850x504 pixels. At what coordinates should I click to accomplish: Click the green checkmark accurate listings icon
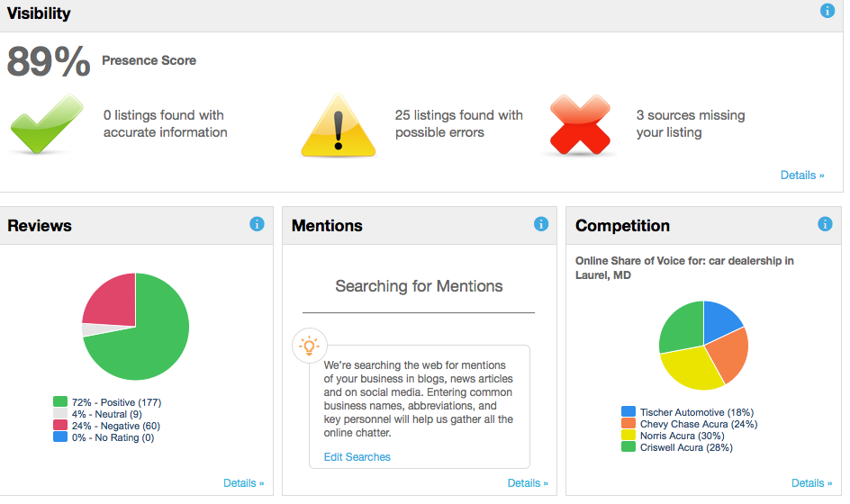tap(47, 124)
